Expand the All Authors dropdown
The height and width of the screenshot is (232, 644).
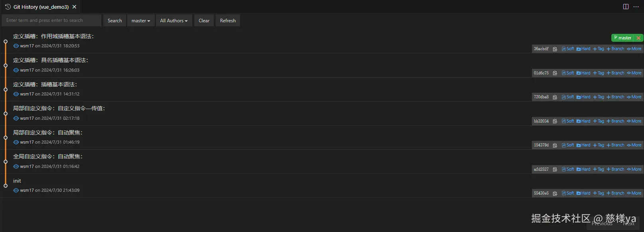tap(173, 21)
